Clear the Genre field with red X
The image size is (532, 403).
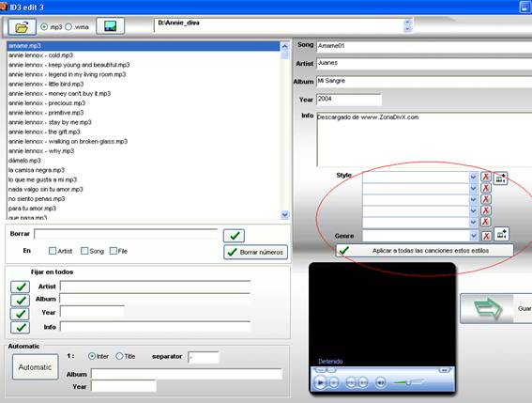[x=486, y=236]
